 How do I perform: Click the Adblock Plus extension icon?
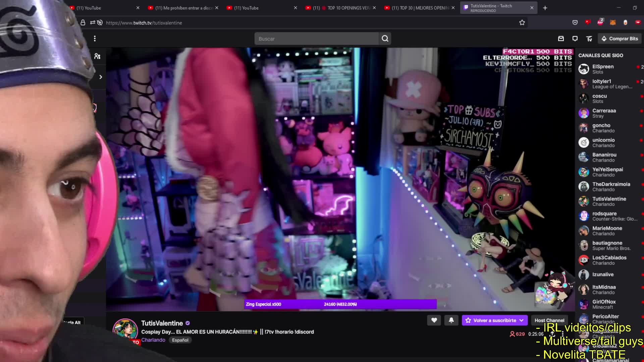[x=600, y=22]
